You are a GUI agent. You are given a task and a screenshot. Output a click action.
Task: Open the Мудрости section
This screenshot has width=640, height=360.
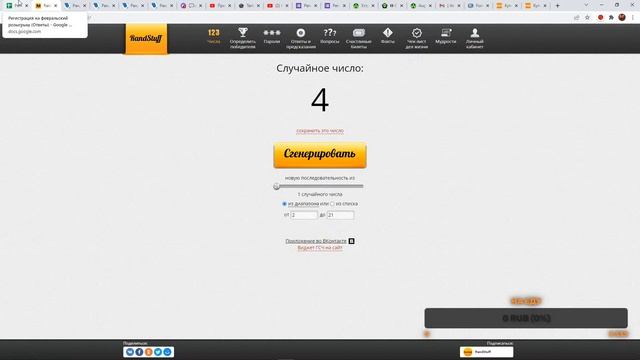coord(446,36)
